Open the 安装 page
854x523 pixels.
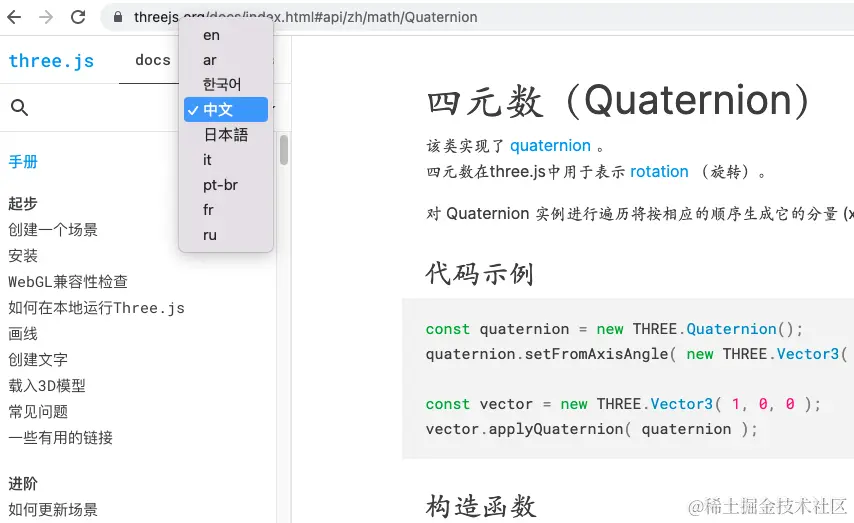pyautogui.click(x=23, y=256)
